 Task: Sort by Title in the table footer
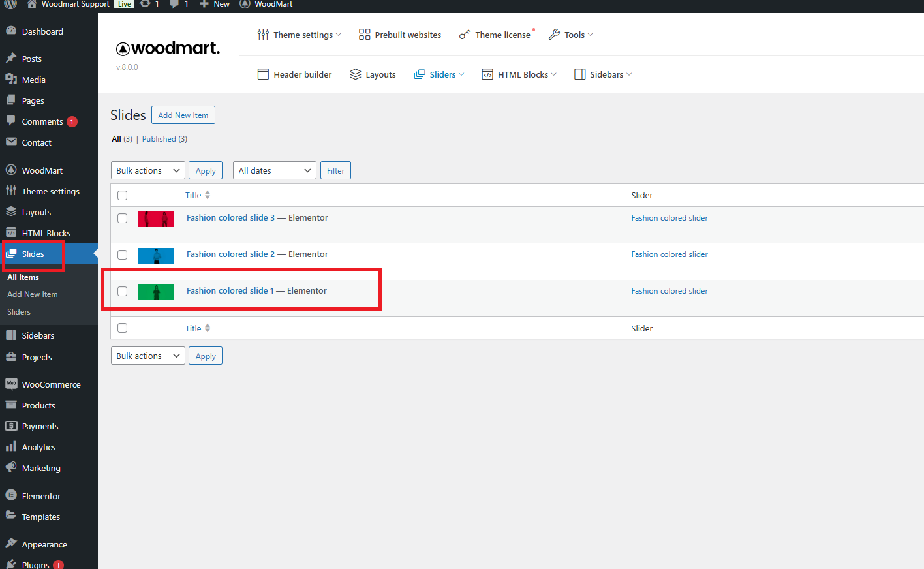(198, 328)
